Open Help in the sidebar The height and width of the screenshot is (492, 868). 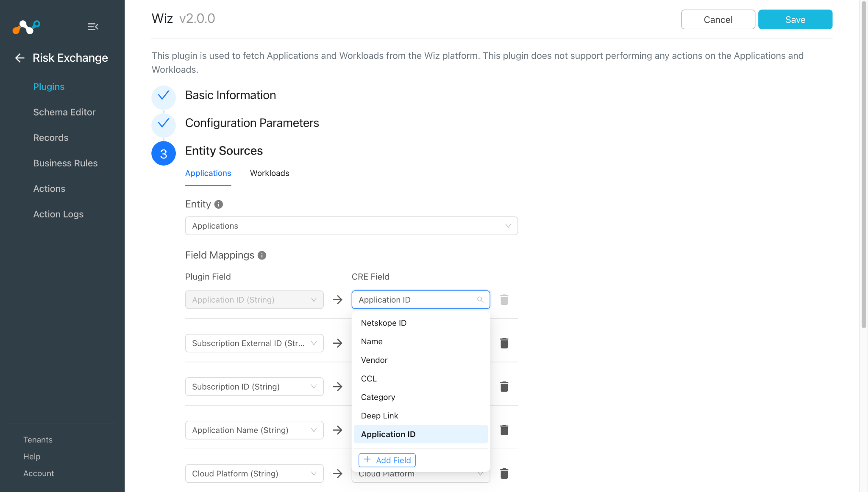32,457
